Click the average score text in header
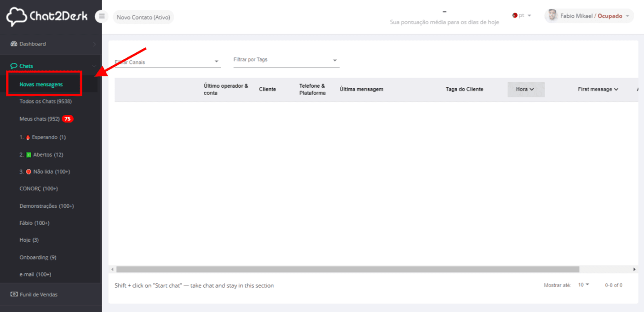The height and width of the screenshot is (312, 644). pos(444,22)
